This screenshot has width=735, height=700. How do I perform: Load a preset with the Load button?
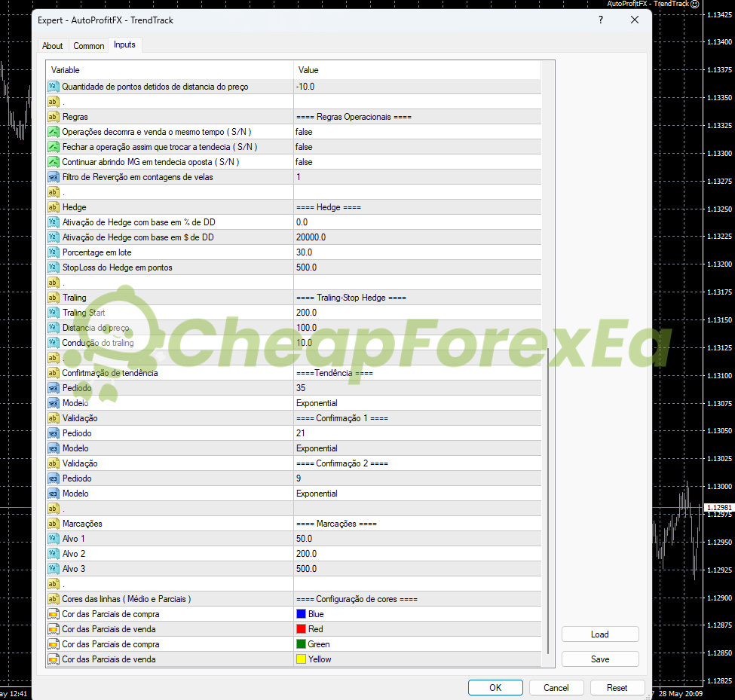(x=600, y=634)
